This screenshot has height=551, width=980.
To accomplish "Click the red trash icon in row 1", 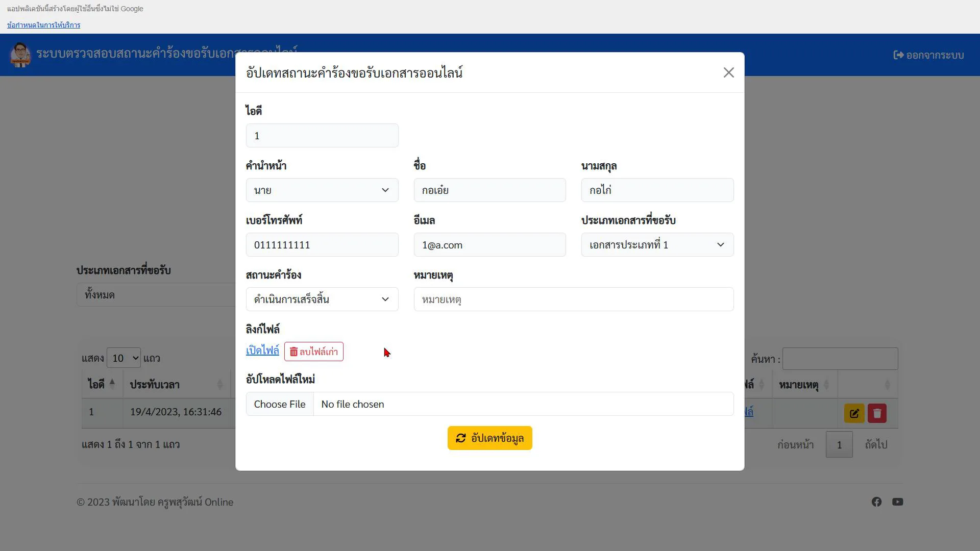I will [x=877, y=413].
